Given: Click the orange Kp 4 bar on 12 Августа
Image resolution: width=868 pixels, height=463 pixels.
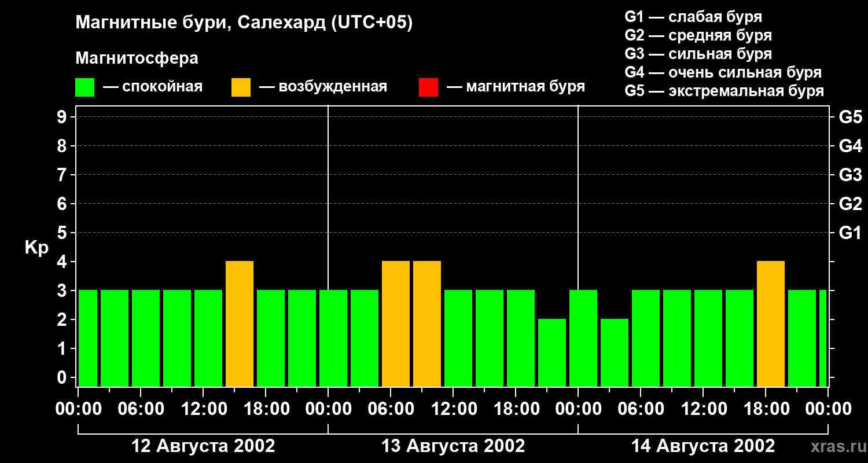Looking at the screenshot, I should coord(240,324).
